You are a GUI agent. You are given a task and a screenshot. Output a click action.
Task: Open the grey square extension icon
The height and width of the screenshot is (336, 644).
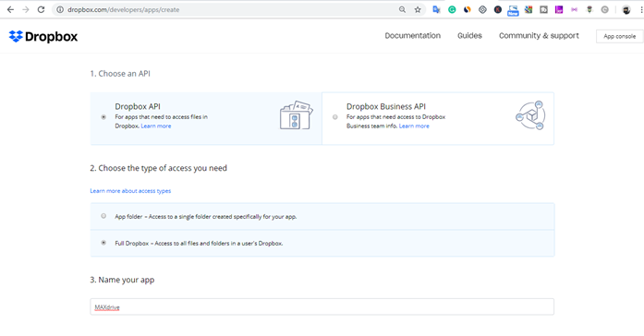(544, 9)
